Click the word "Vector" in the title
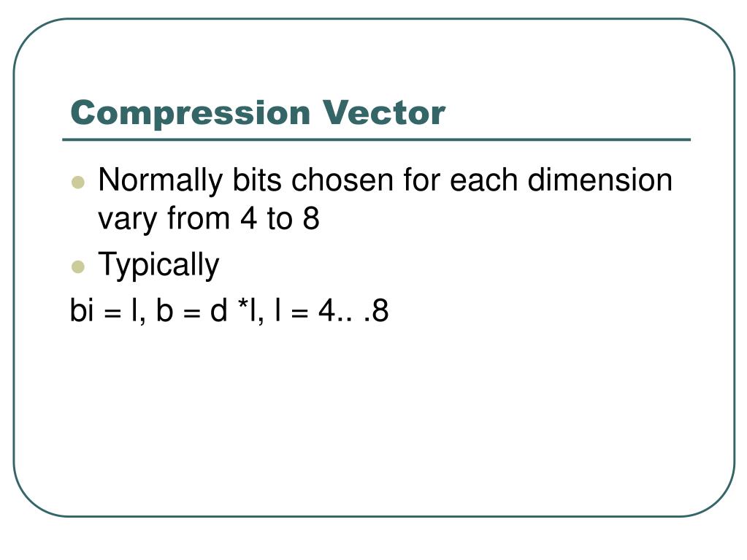This screenshot has height=560, width=747. coord(383,113)
